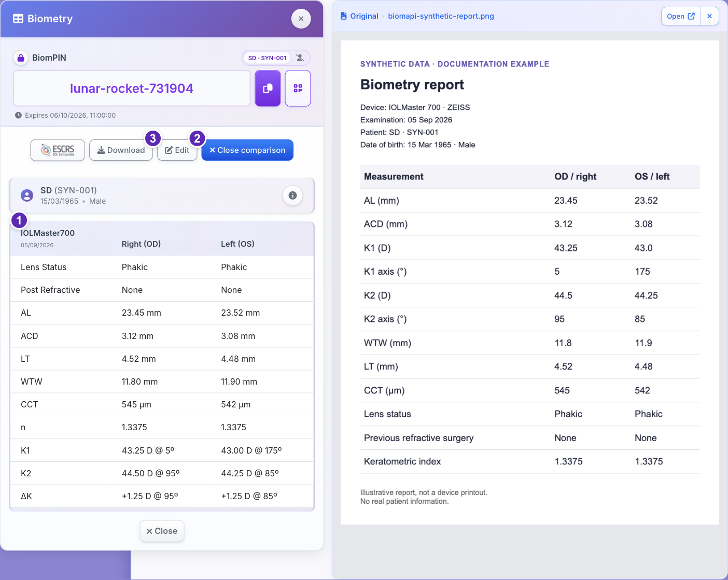This screenshot has height=580, width=728.
Task: Click the biomapi-synthetic-report.png filename
Action: 441,16
